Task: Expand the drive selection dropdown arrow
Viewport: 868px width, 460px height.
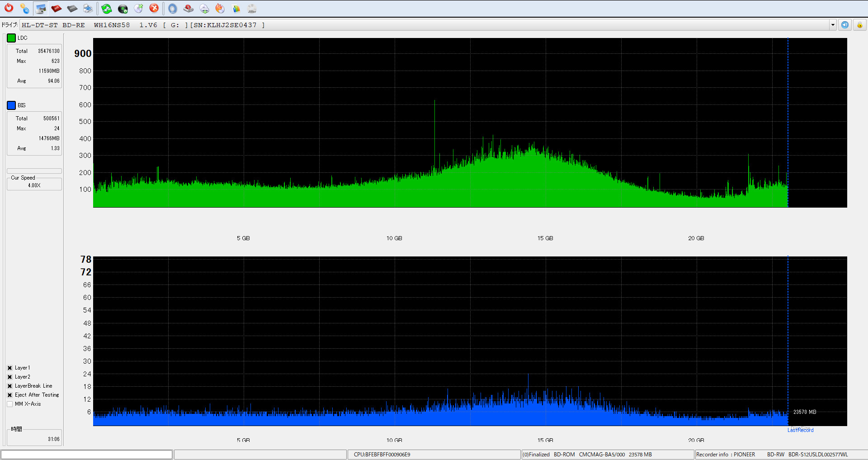Action: pyautogui.click(x=833, y=25)
